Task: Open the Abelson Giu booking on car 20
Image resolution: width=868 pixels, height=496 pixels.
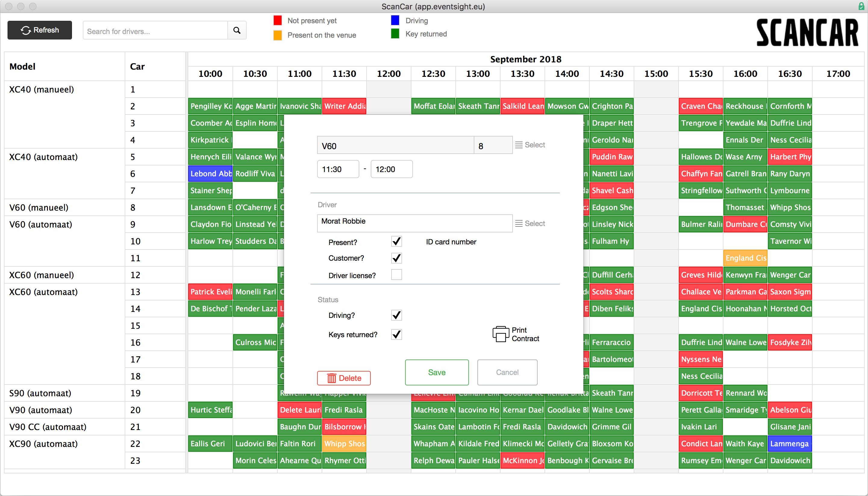Action: click(790, 410)
